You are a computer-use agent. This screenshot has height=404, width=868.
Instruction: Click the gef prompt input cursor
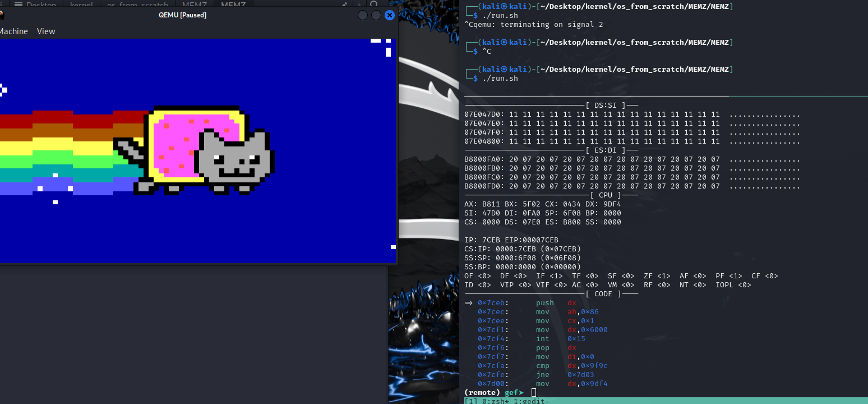[534, 392]
